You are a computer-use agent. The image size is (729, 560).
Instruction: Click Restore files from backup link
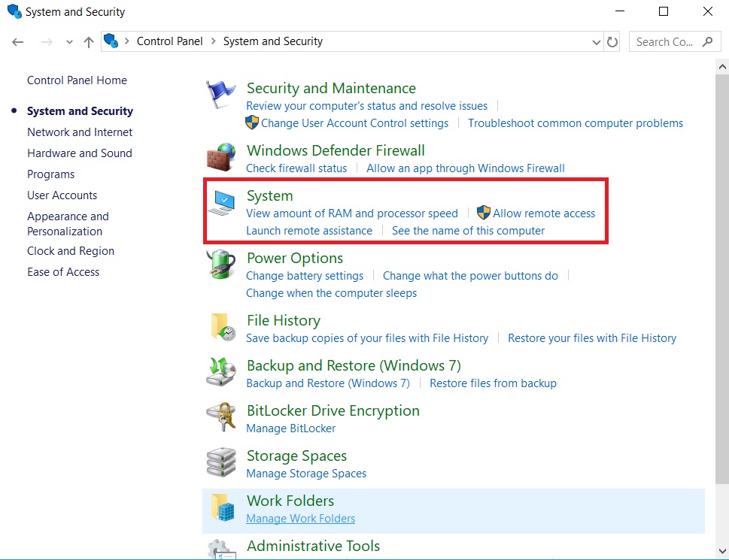(x=493, y=383)
